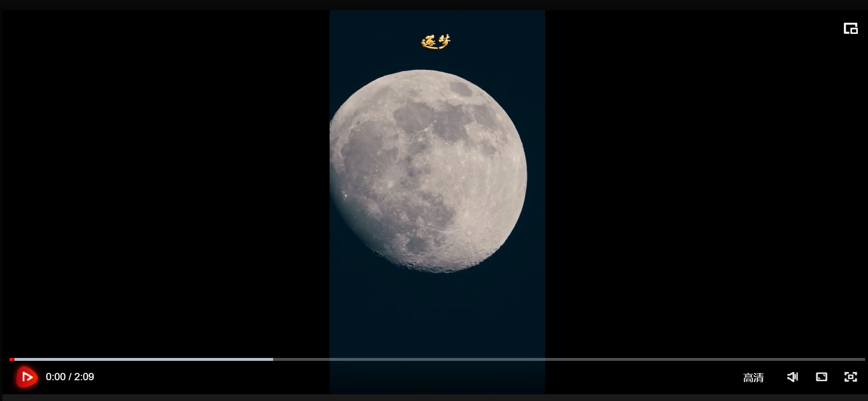Mute the video using the speaker icon
Screen dimensions: 868x401
click(793, 377)
